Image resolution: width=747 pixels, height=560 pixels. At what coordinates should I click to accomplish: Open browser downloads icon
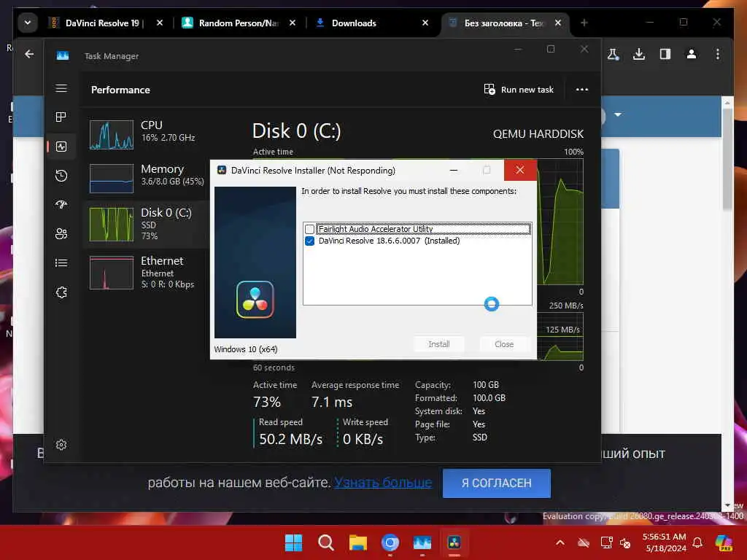click(639, 54)
